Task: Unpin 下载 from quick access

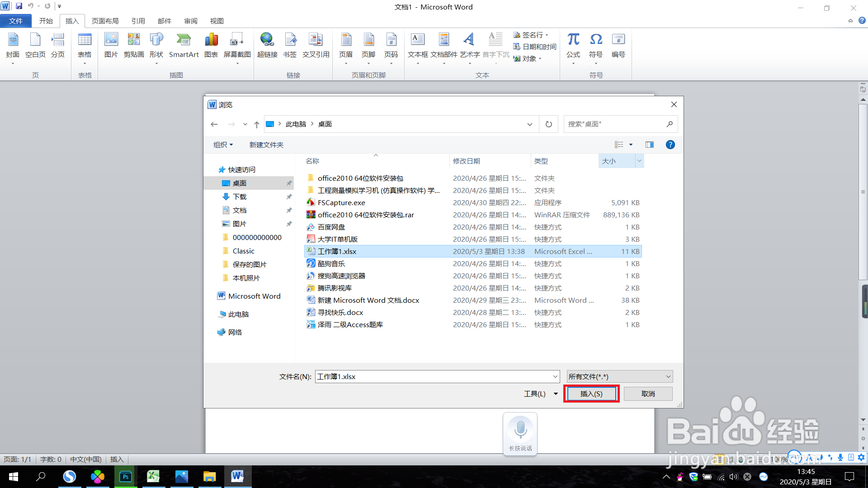Action: (x=289, y=197)
